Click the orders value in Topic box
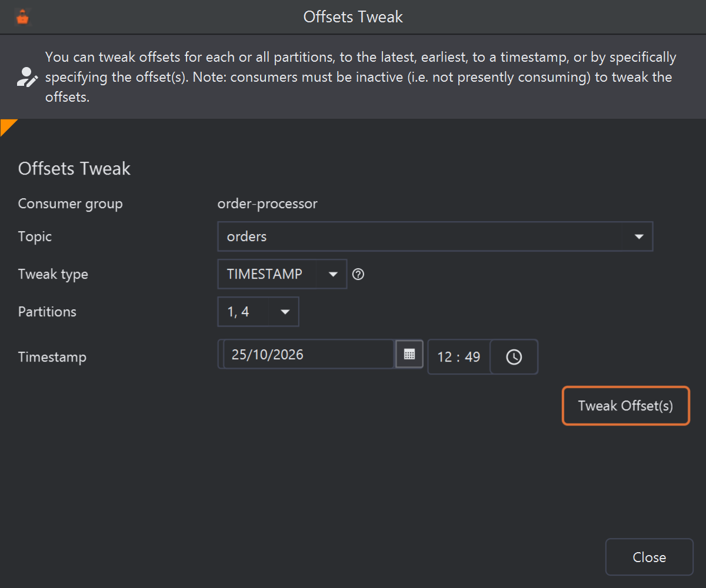The image size is (706, 588). tap(247, 236)
